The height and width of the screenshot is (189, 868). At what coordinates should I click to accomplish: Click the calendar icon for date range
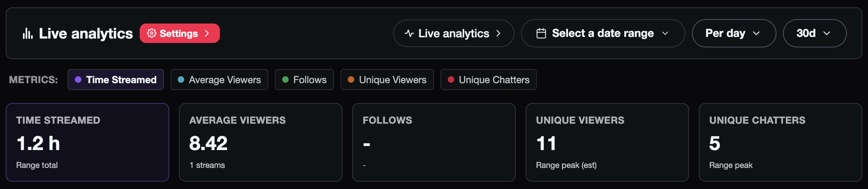coord(541,33)
